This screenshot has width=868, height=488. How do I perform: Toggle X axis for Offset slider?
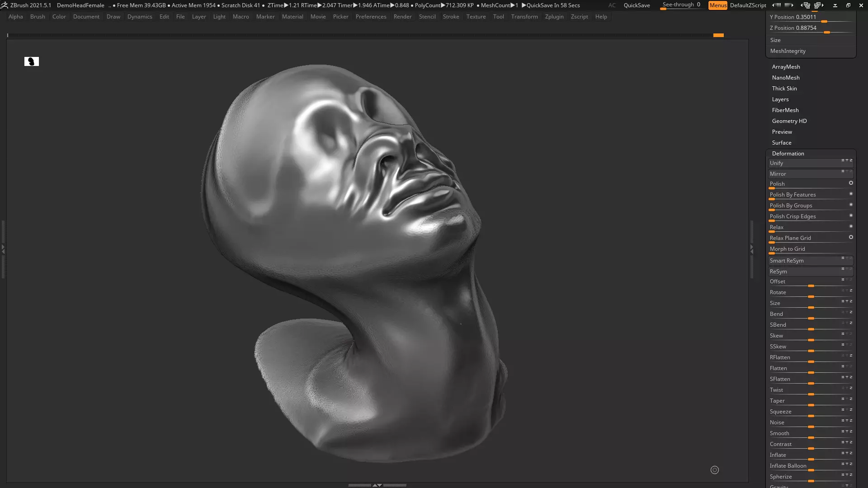point(843,280)
